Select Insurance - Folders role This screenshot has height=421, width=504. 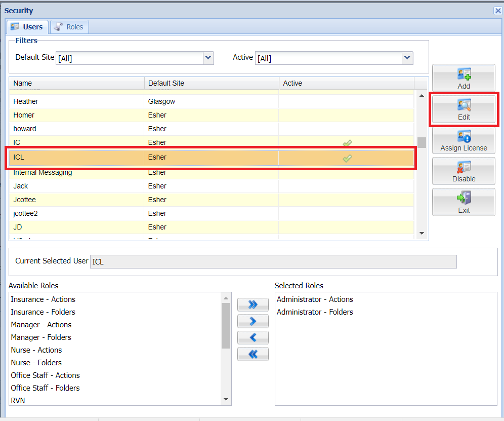(x=43, y=312)
